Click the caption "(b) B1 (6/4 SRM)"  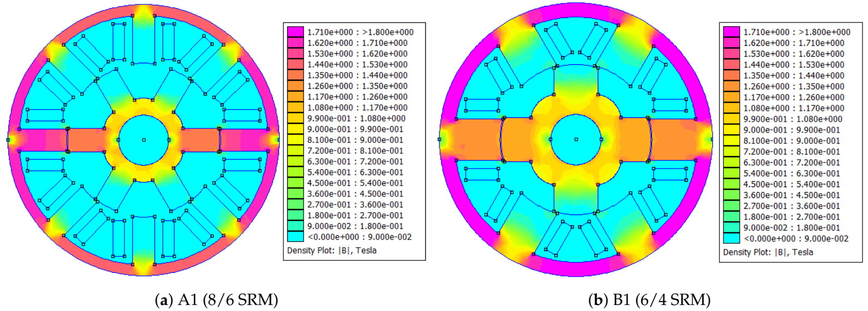point(649,300)
